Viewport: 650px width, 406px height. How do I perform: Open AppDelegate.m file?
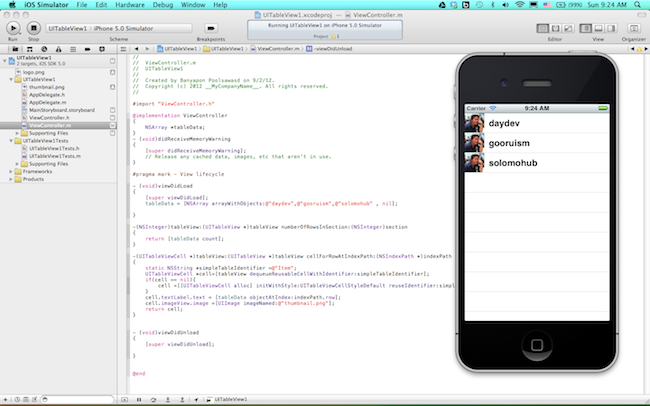click(x=47, y=102)
